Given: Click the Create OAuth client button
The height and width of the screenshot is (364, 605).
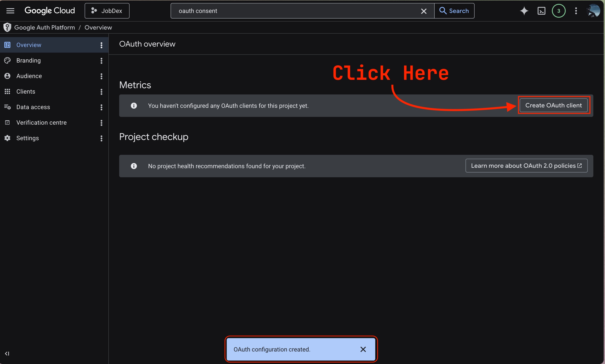Looking at the screenshot, I should [553, 105].
